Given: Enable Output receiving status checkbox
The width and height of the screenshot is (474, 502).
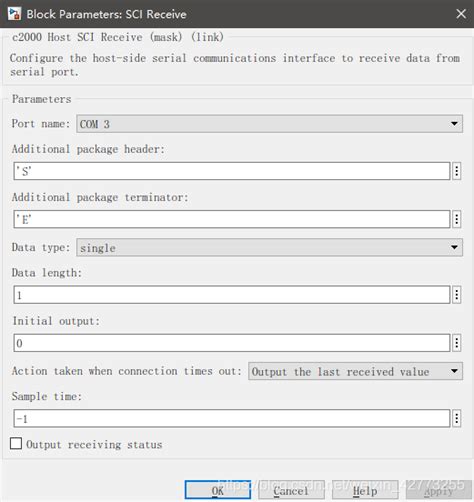Looking at the screenshot, I should coord(16,444).
